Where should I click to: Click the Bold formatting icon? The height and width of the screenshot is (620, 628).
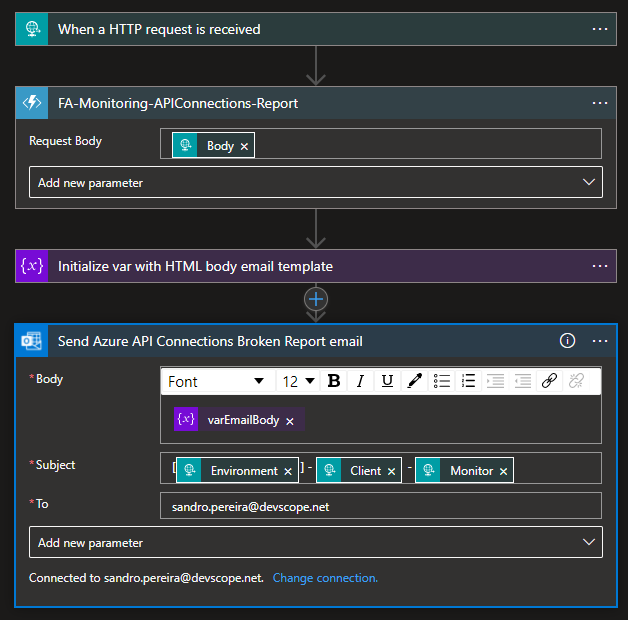pyautogui.click(x=334, y=381)
